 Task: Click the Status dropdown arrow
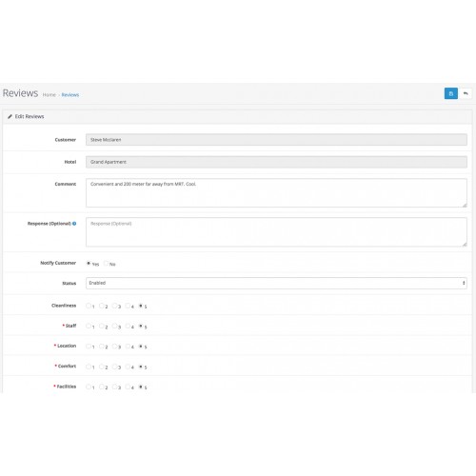point(464,283)
